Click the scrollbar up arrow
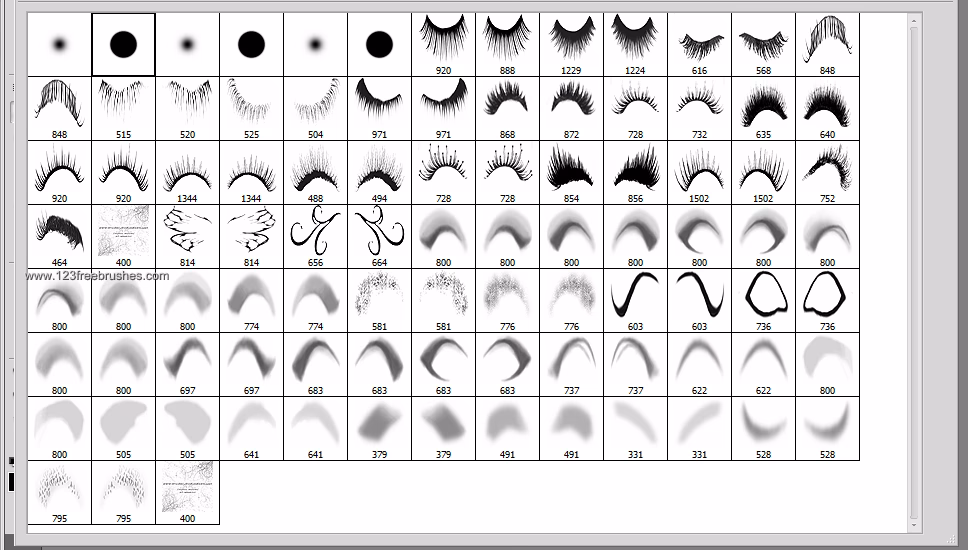Screen dimensions: 968x550 [912, 19]
